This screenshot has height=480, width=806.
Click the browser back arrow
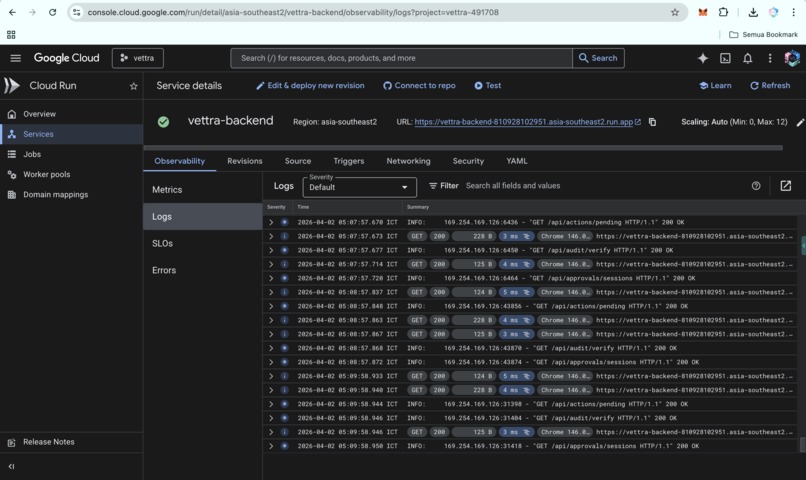coord(12,12)
